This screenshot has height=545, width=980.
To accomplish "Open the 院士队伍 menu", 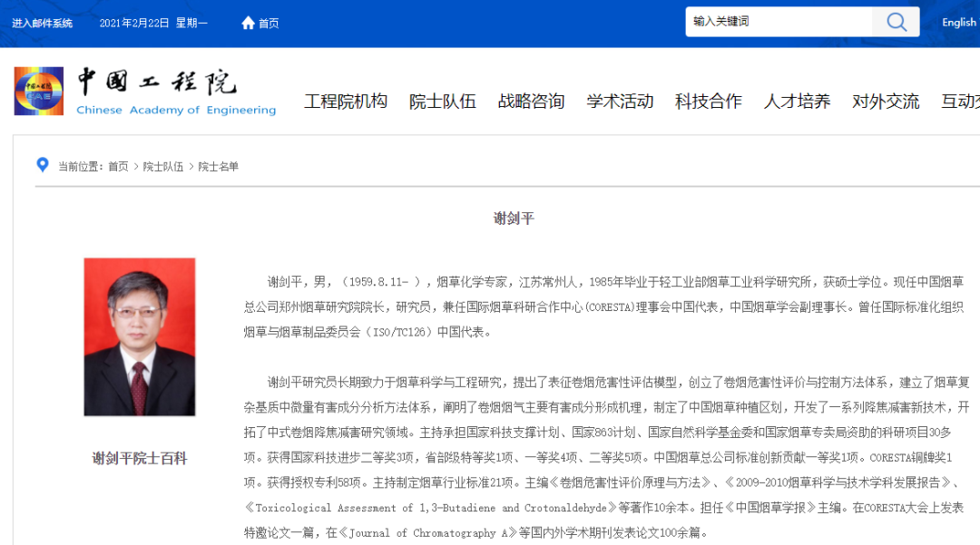I will 443,102.
